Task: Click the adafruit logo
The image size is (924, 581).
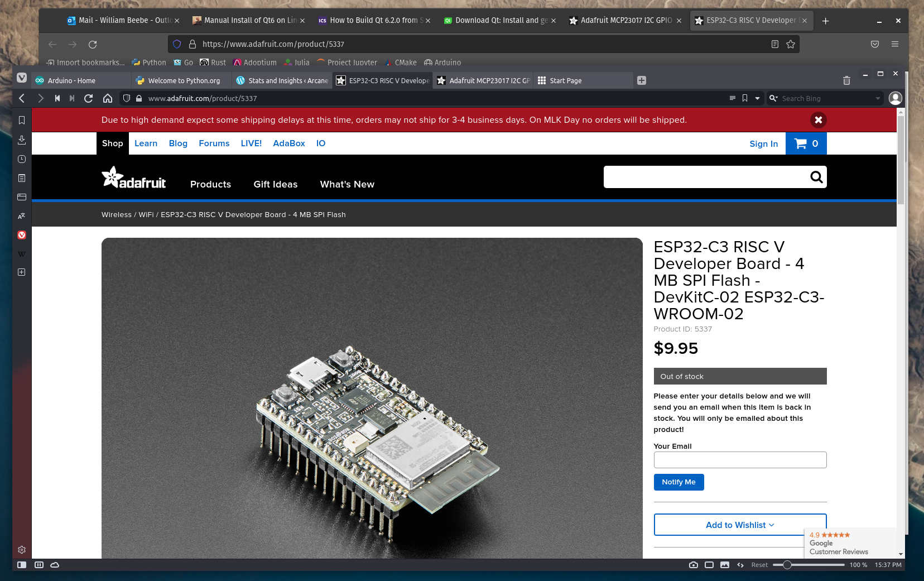Action: point(134,177)
